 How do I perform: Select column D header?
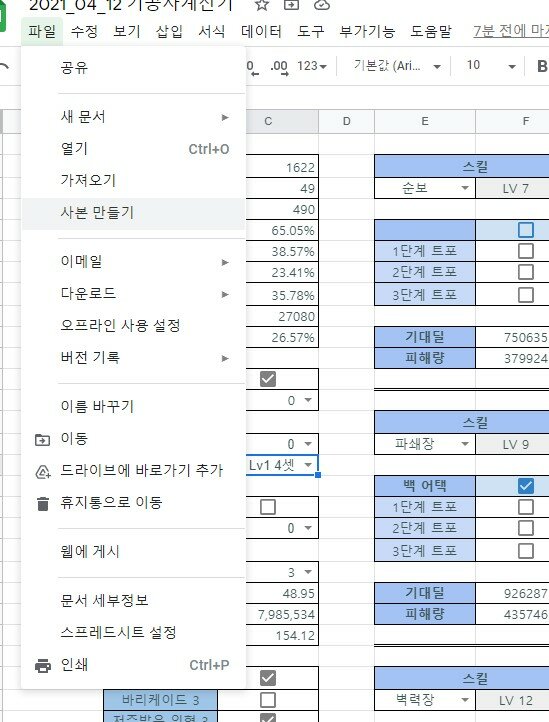[x=346, y=122]
